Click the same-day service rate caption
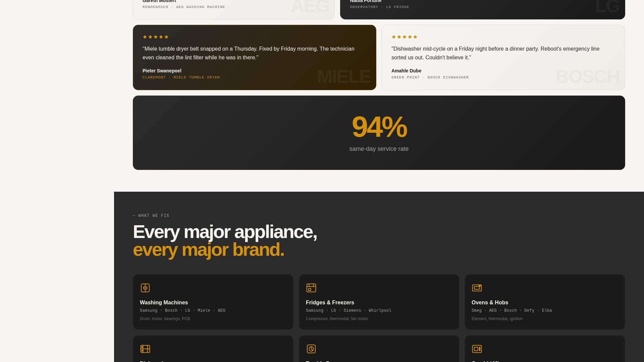644x362 pixels. pyautogui.click(x=379, y=149)
